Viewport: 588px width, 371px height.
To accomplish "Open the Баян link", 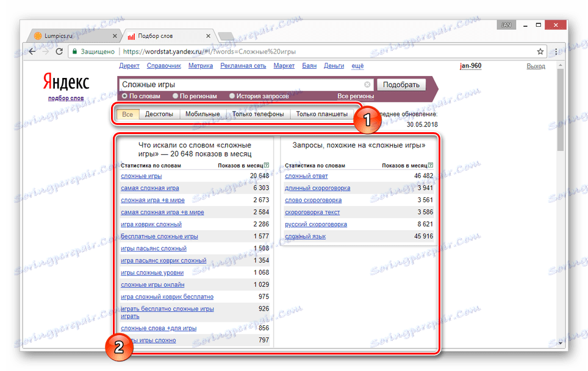I will (x=309, y=66).
